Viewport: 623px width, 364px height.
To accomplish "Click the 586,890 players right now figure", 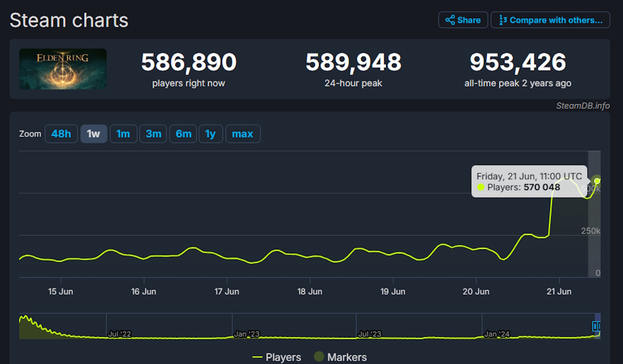I will point(189,62).
